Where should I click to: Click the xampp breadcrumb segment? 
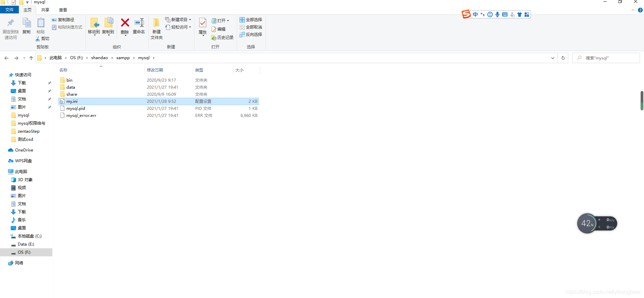coord(123,58)
